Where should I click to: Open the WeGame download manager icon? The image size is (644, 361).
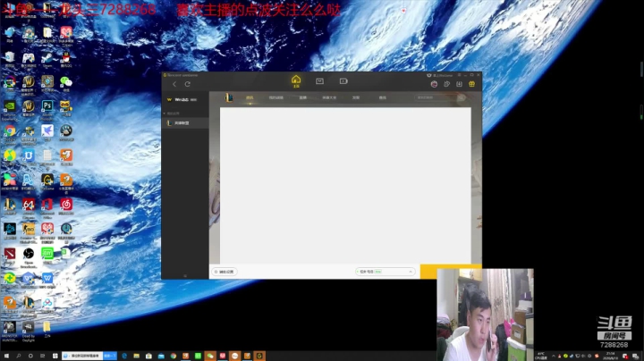pos(459,84)
